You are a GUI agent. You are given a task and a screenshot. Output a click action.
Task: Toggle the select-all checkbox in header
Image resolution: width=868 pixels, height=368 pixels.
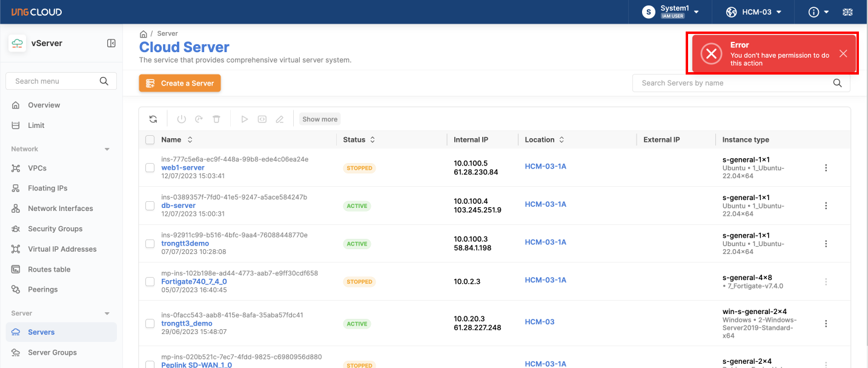coord(150,140)
